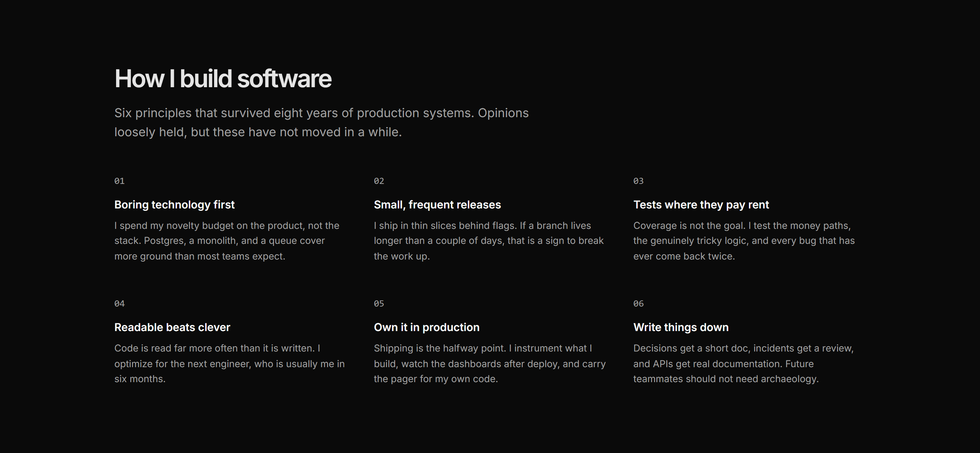Click the number label "06"
This screenshot has width=980, height=453.
[638, 304]
